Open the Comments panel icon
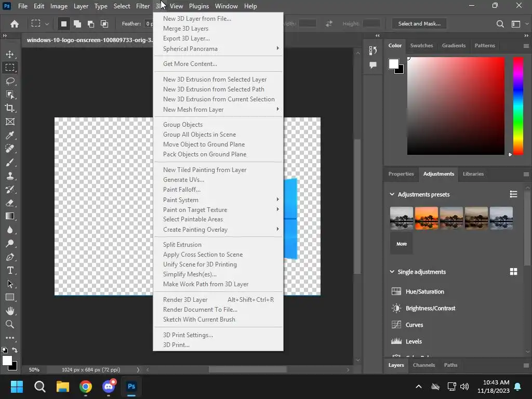 click(x=373, y=65)
